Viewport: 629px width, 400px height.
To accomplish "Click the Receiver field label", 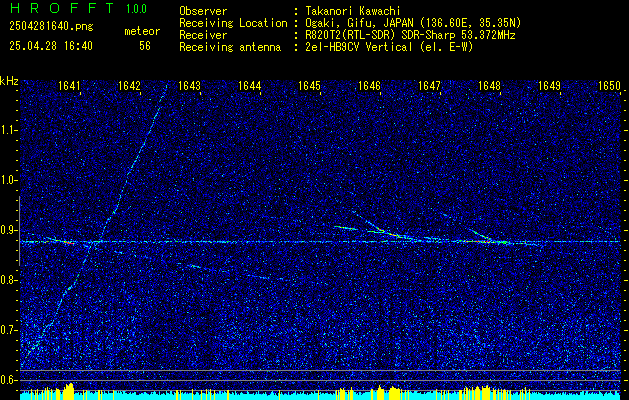I will pyautogui.click(x=203, y=35).
